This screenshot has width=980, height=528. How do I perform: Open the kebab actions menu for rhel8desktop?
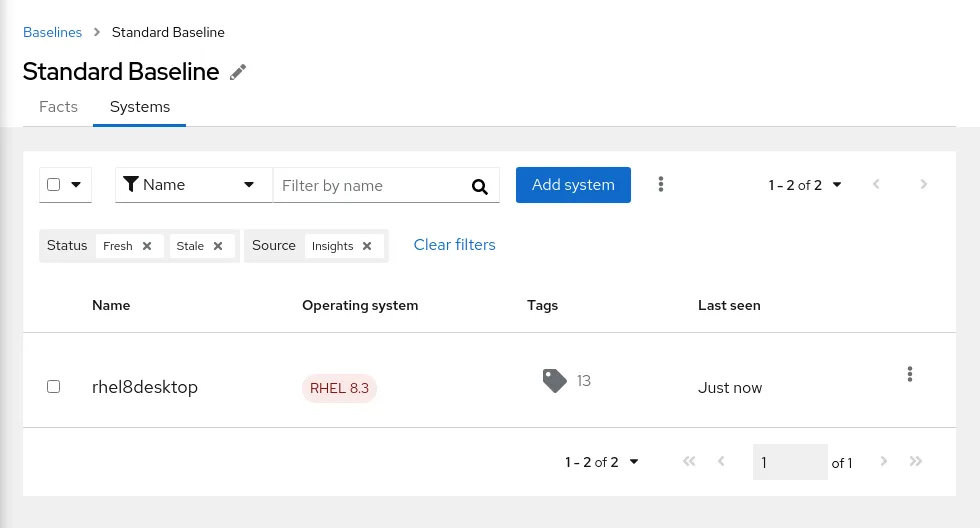coord(909,374)
